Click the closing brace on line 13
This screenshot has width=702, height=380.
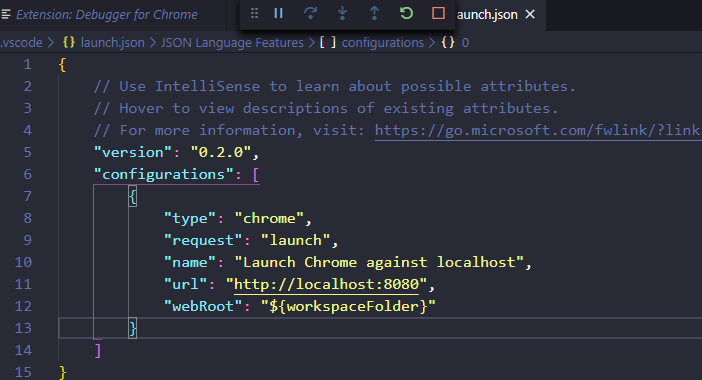[x=133, y=329]
